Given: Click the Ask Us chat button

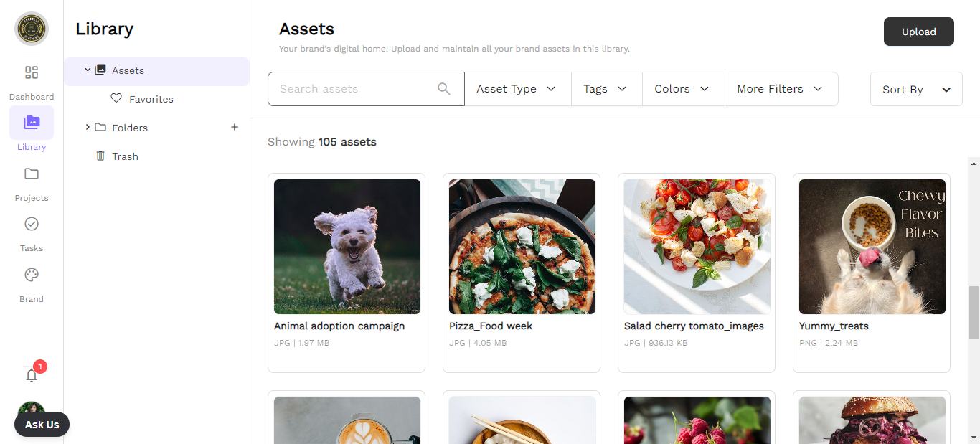Looking at the screenshot, I should pos(42,425).
